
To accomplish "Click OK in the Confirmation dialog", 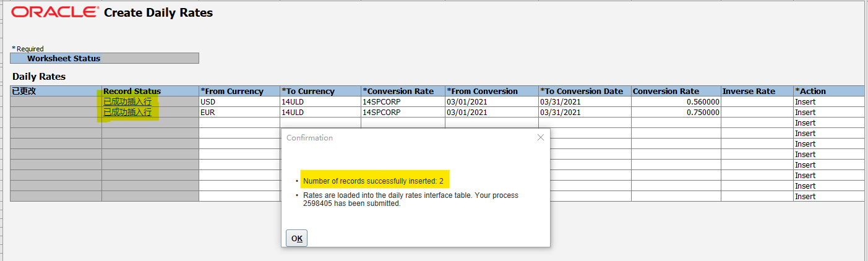I will (x=296, y=238).
